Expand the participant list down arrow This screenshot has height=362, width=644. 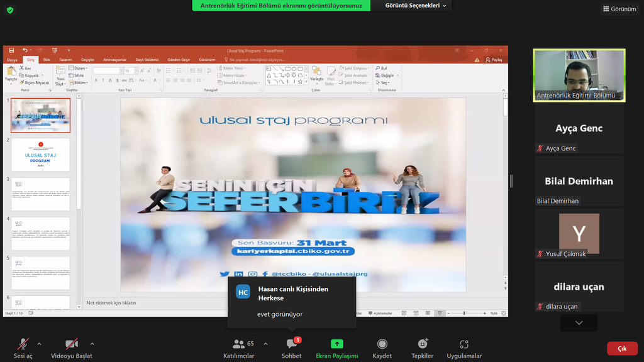(579, 323)
